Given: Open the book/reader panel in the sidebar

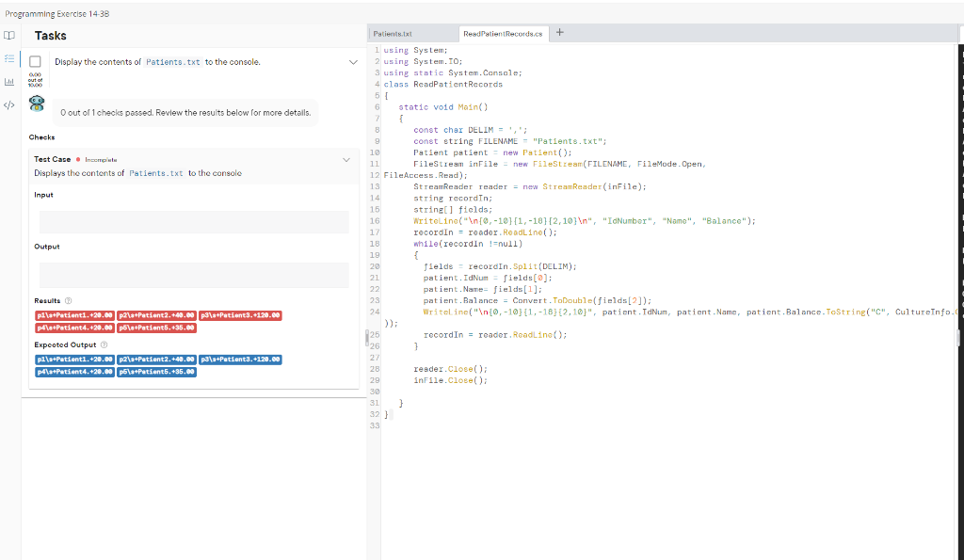Looking at the screenshot, I should pos(8,35).
